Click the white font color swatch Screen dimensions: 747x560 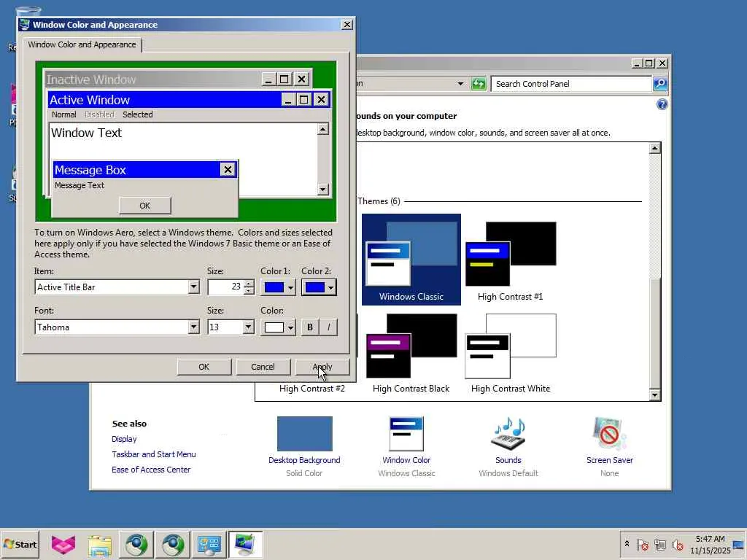pyautogui.click(x=274, y=327)
